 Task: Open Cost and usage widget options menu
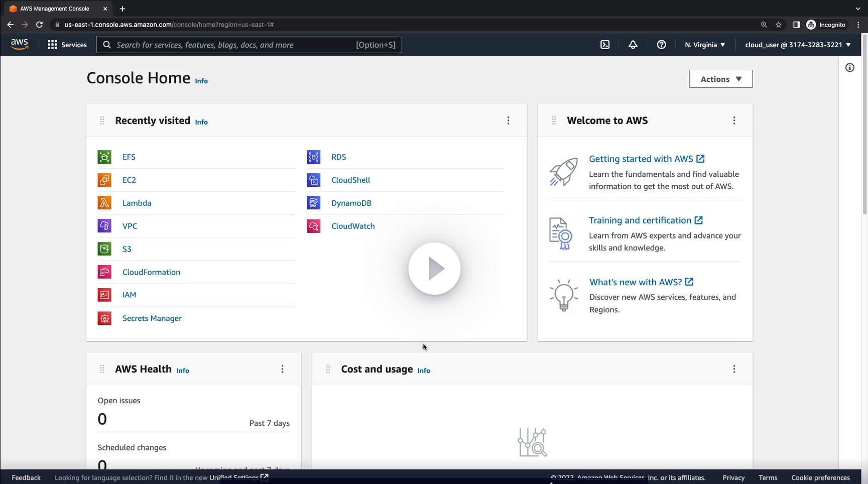click(x=734, y=369)
